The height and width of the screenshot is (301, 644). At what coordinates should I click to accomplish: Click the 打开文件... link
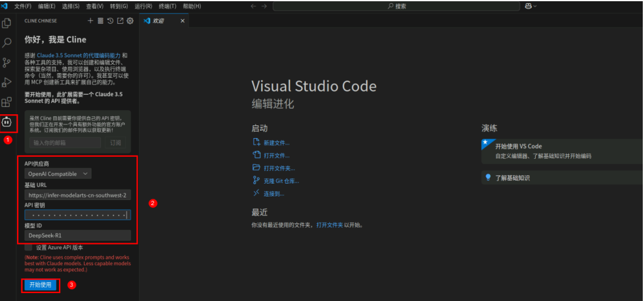277,156
